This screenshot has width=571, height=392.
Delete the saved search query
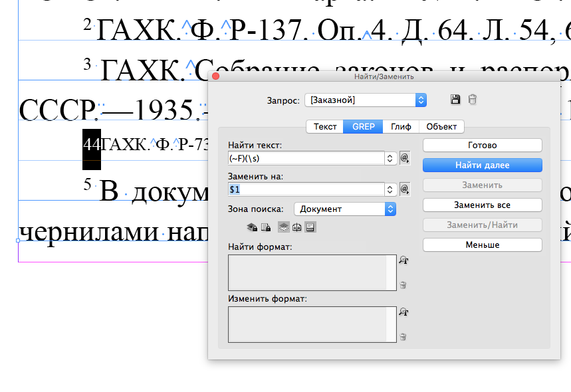pyautogui.click(x=473, y=98)
